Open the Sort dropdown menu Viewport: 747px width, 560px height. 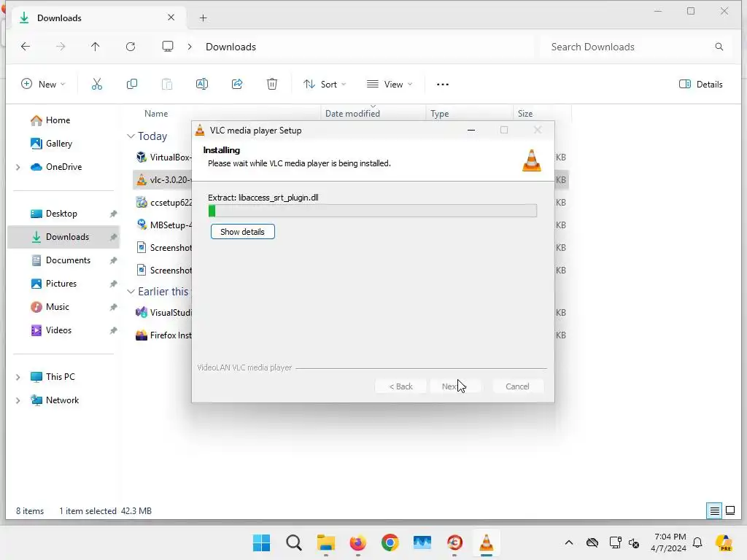(x=325, y=85)
